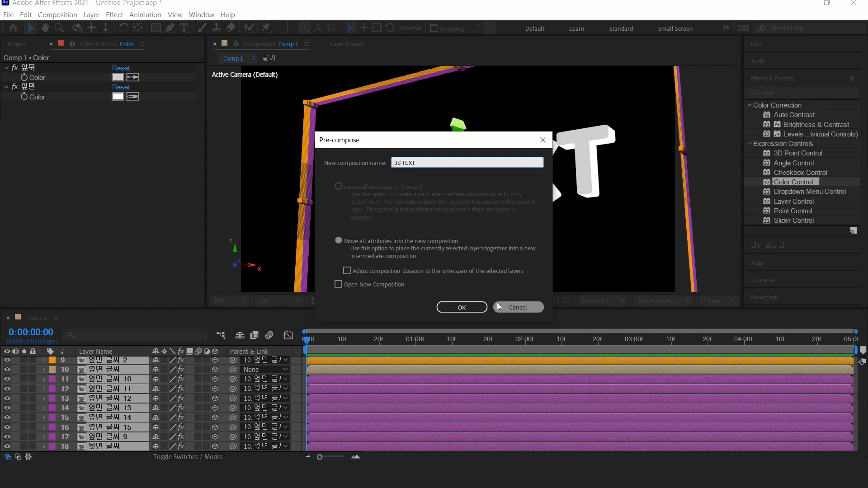Open the Animation menu
Screen dimensions: 868x488
click(145, 14)
